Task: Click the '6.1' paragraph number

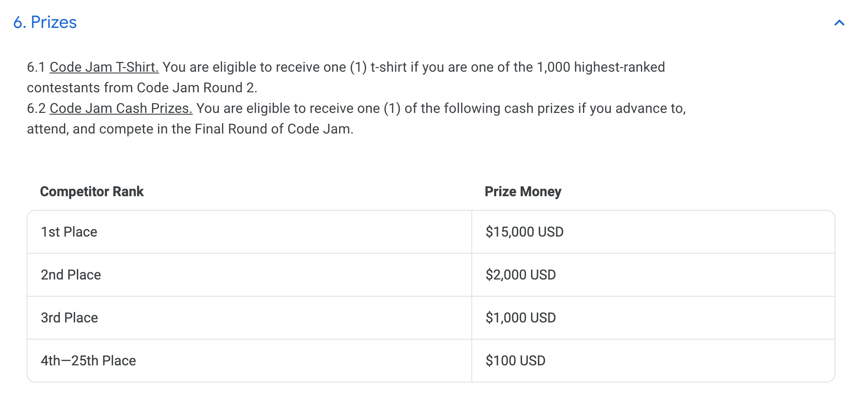Action: pos(36,67)
